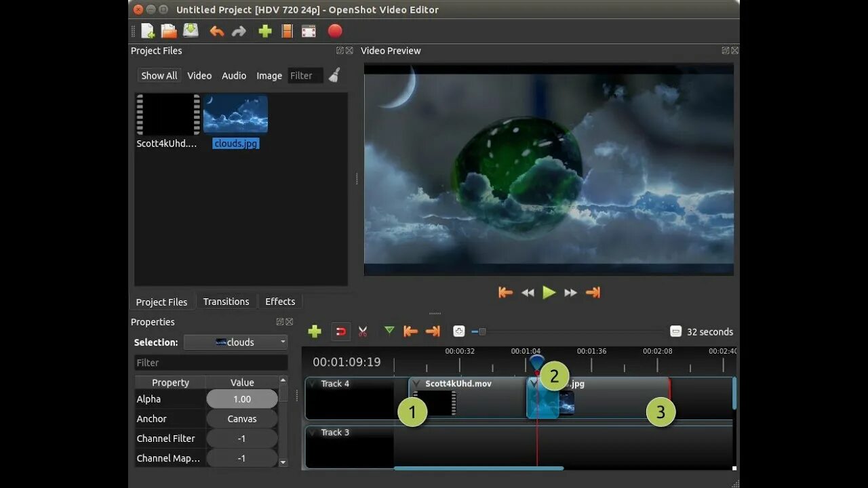Zoom in the timeline with plus icon
Viewport: 868px width, 488px height.
pyautogui.click(x=459, y=331)
